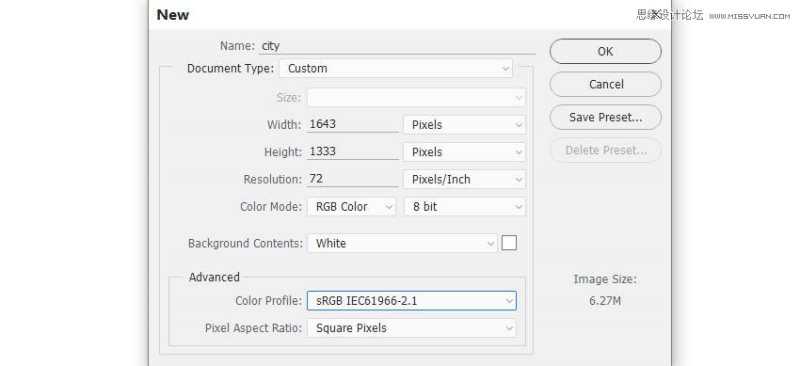Open the Width units dropdown

tap(464, 125)
